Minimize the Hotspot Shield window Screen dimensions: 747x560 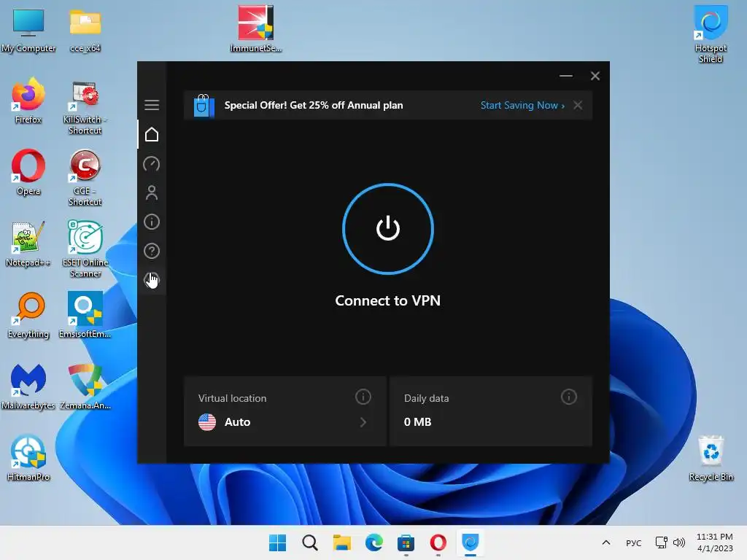point(566,76)
